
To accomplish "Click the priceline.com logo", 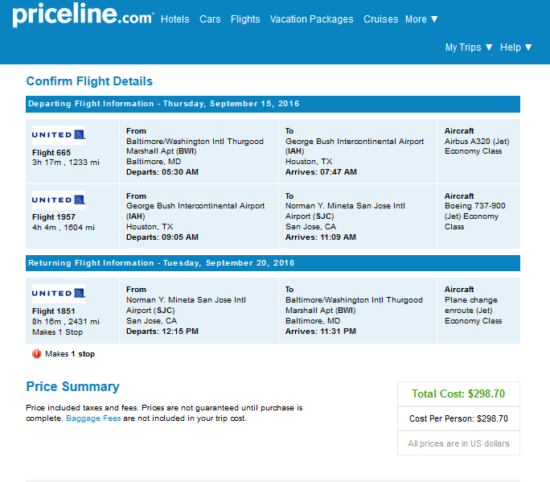I will (x=83, y=15).
